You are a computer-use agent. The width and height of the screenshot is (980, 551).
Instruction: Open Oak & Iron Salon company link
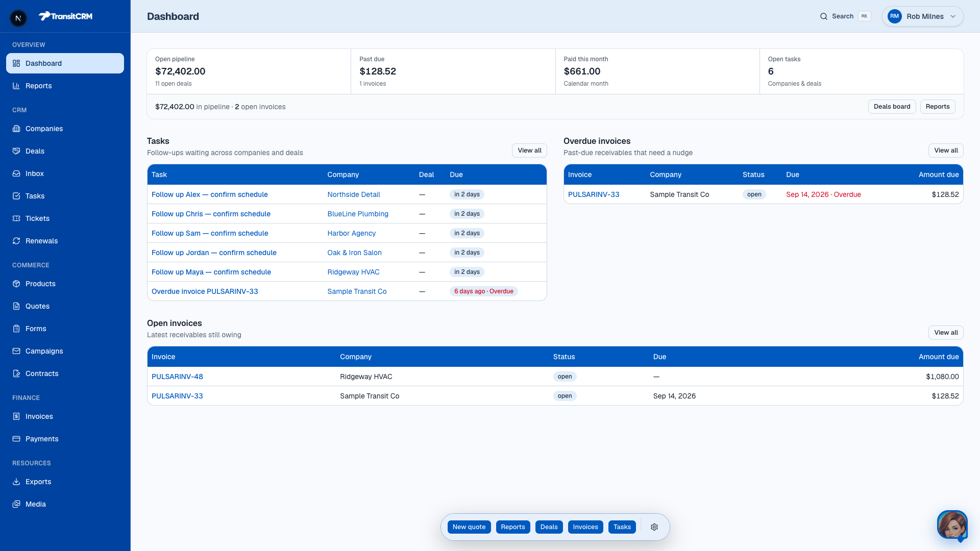coord(355,253)
